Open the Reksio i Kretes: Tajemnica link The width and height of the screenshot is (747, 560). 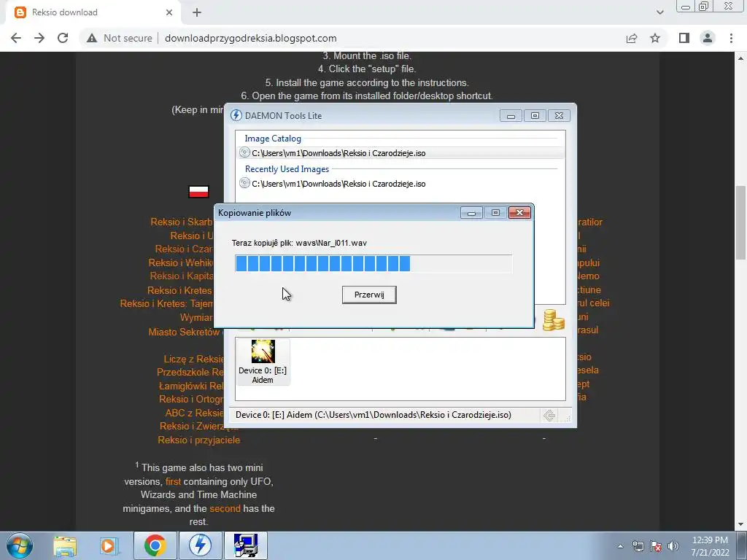[x=166, y=304]
